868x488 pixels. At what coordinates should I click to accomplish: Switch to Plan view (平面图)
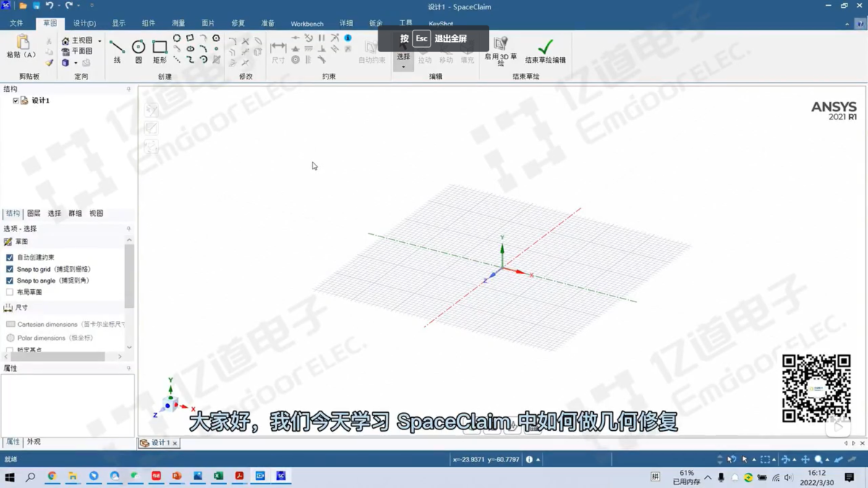click(77, 51)
